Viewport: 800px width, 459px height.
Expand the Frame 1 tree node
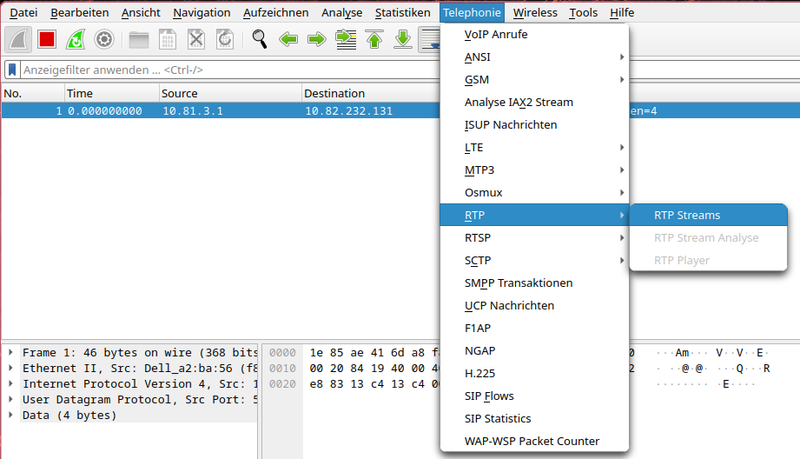tap(10, 353)
